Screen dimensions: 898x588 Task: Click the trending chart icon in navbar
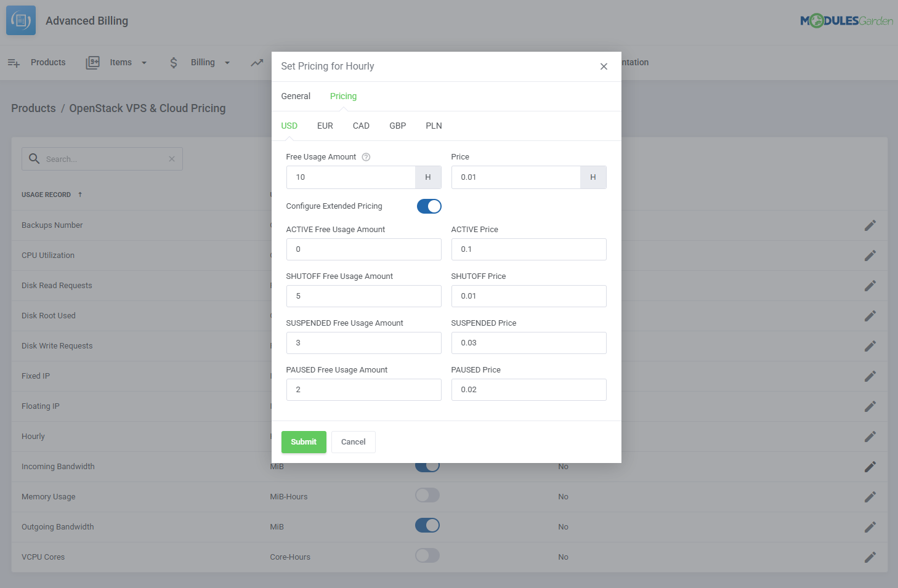[x=257, y=62]
